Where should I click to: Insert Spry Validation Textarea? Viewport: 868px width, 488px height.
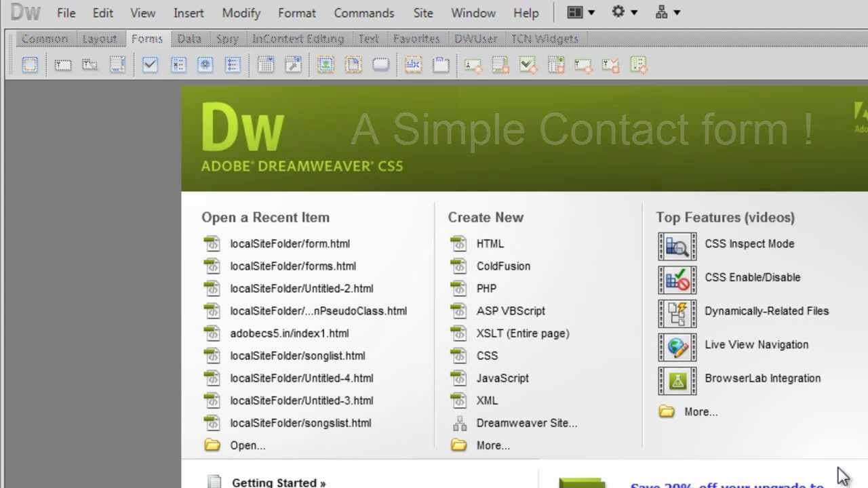coord(500,65)
